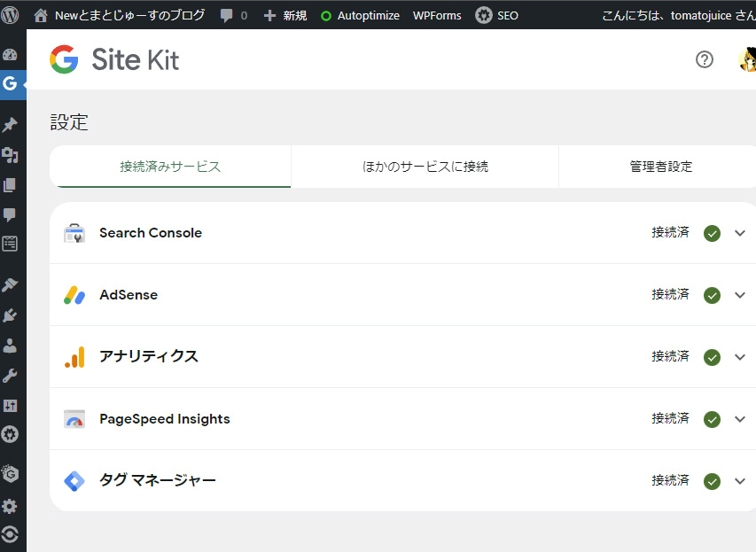756x552 pixels.
Task: Open the Site Kit help icon
Action: 705,59
